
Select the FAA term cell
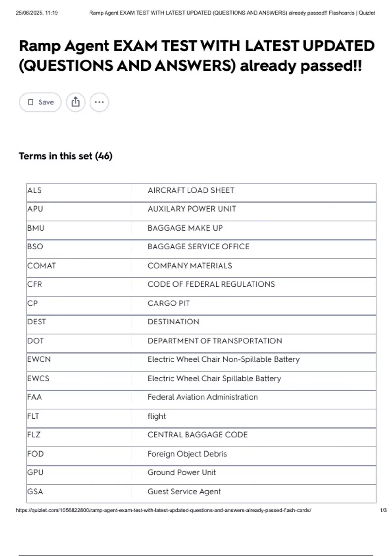click(x=35, y=397)
